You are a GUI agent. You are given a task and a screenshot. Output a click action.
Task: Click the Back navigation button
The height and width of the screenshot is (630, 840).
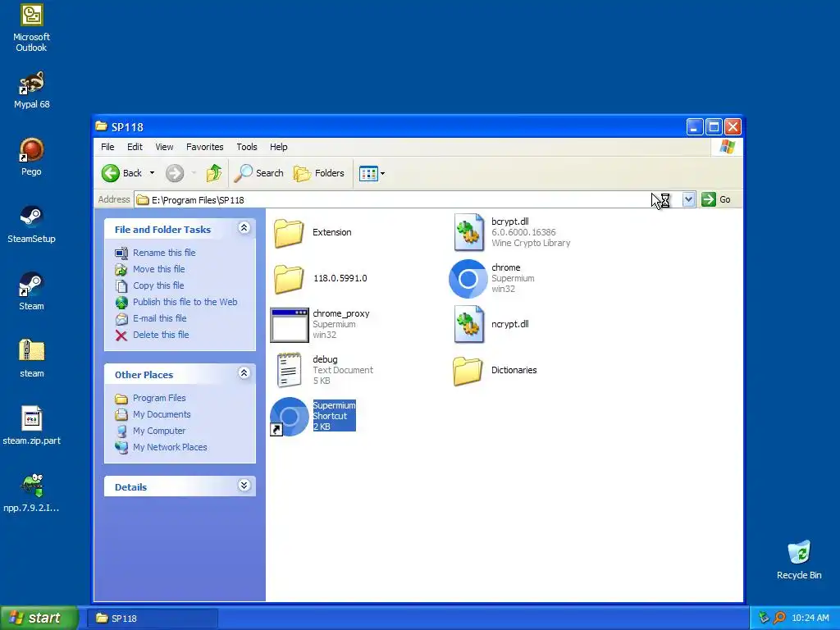pyautogui.click(x=122, y=173)
